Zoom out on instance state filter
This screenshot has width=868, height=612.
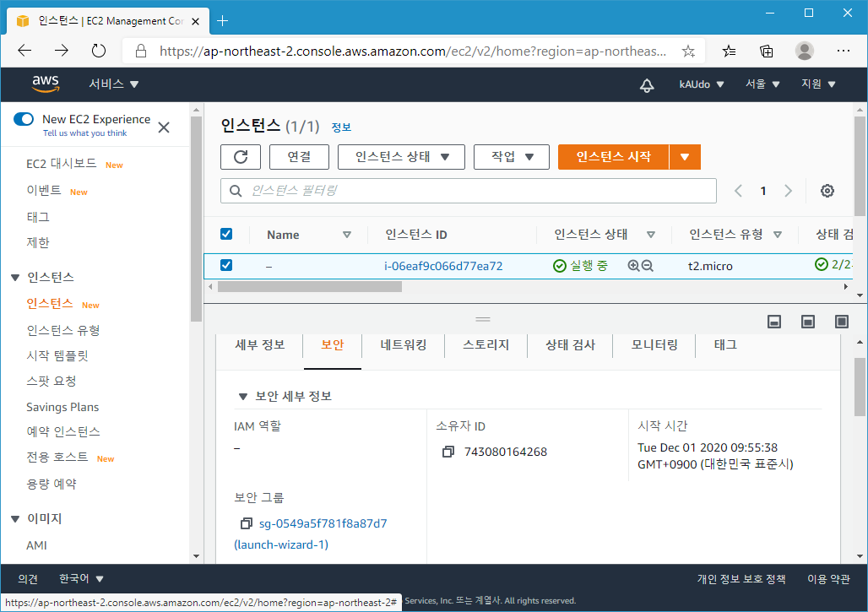pos(647,266)
